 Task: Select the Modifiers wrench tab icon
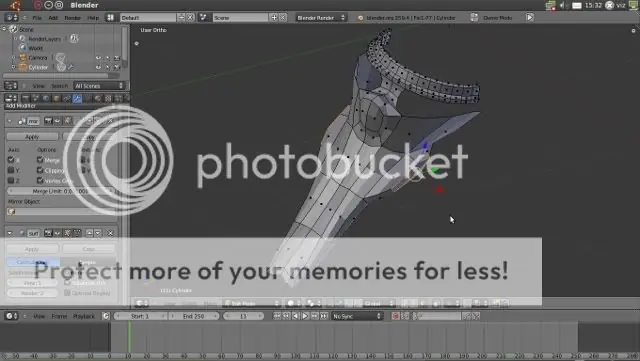click(x=77, y=98)
